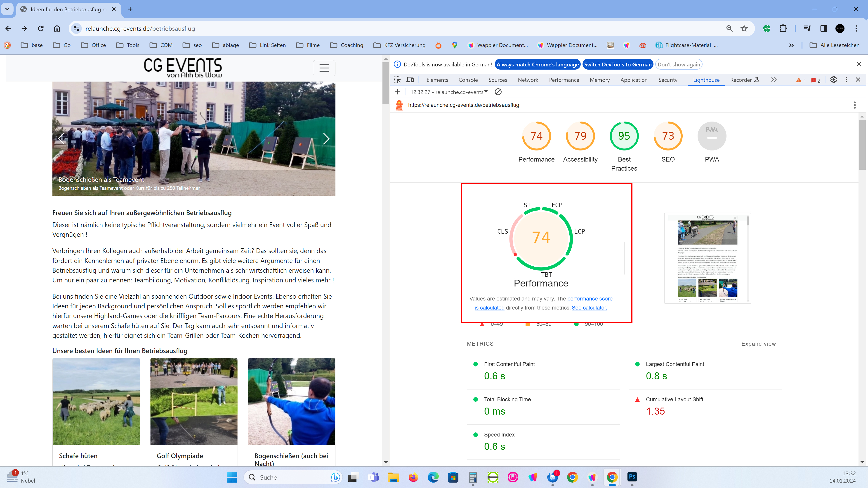Go to previous carousel slide arrow

pyautogui.click(x=62, y=138)
